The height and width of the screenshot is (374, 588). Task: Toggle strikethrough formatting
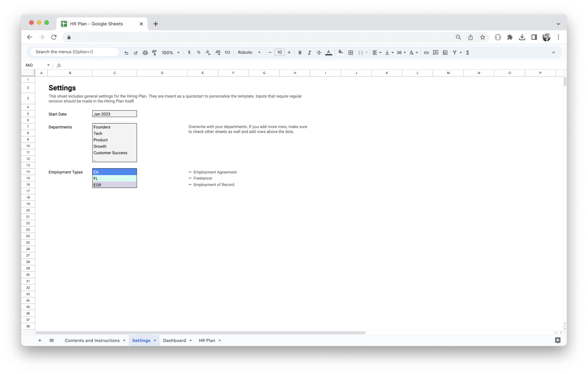coord(319,52)
